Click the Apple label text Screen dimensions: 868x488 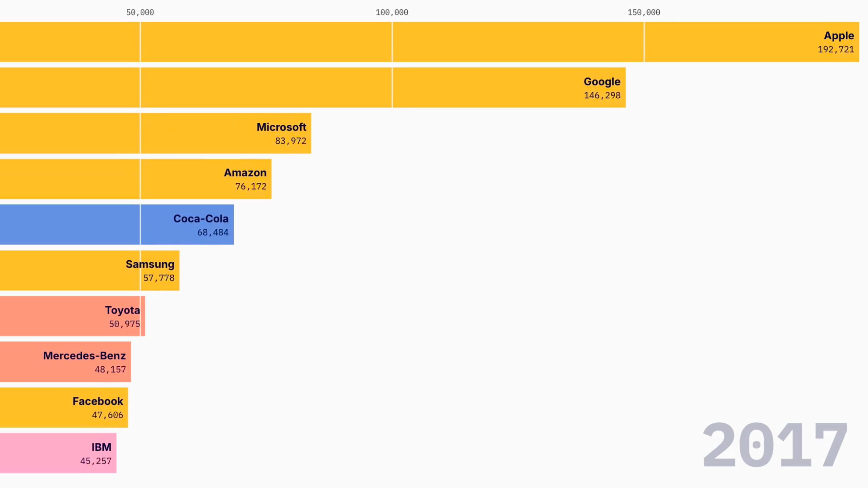(x=839, y=36)
